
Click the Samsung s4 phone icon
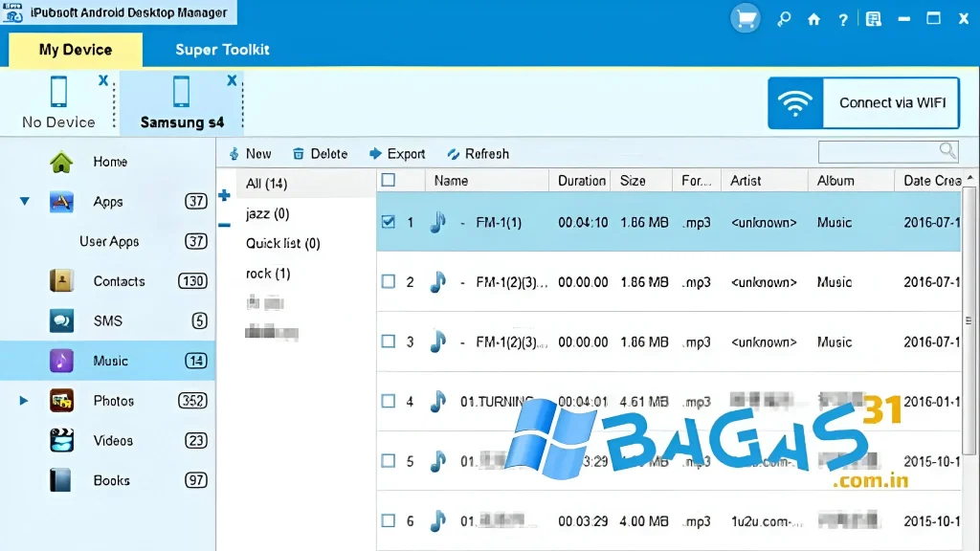tap(181, 91)
